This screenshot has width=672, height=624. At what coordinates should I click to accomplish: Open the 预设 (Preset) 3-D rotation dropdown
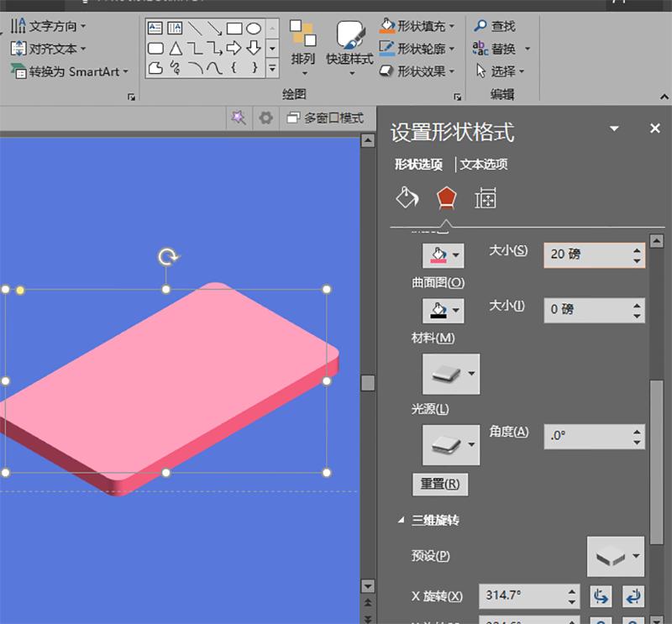pos(615,556)
